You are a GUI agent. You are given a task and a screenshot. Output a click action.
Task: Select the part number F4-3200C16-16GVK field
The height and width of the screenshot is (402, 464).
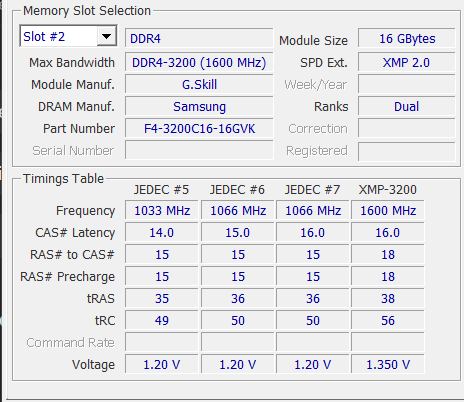199,128
